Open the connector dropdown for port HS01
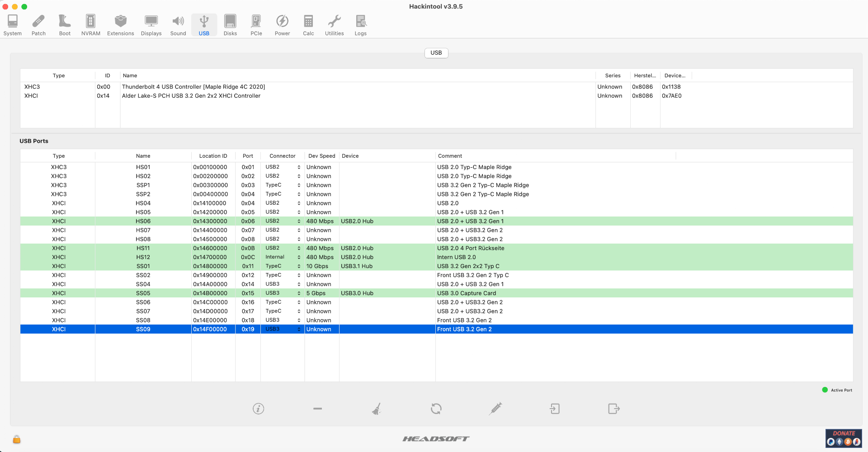868x452 pixels. 283,167
